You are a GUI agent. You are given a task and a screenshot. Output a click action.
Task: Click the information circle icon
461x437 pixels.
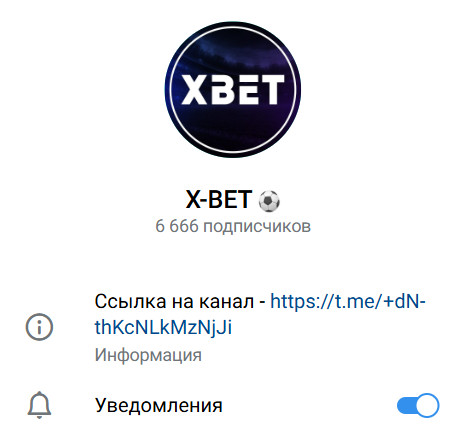[39, 327]
